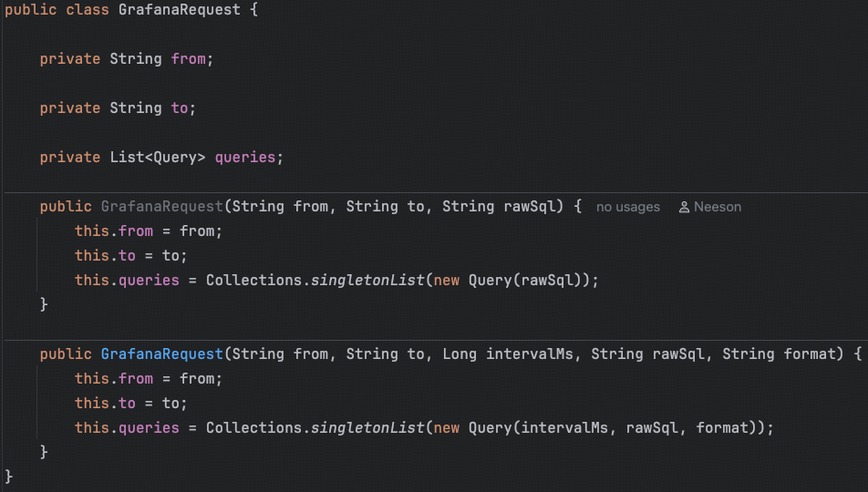Click the Neeson author annotation
The width and height of the screenshot is (868, 492).
point(717,207)
